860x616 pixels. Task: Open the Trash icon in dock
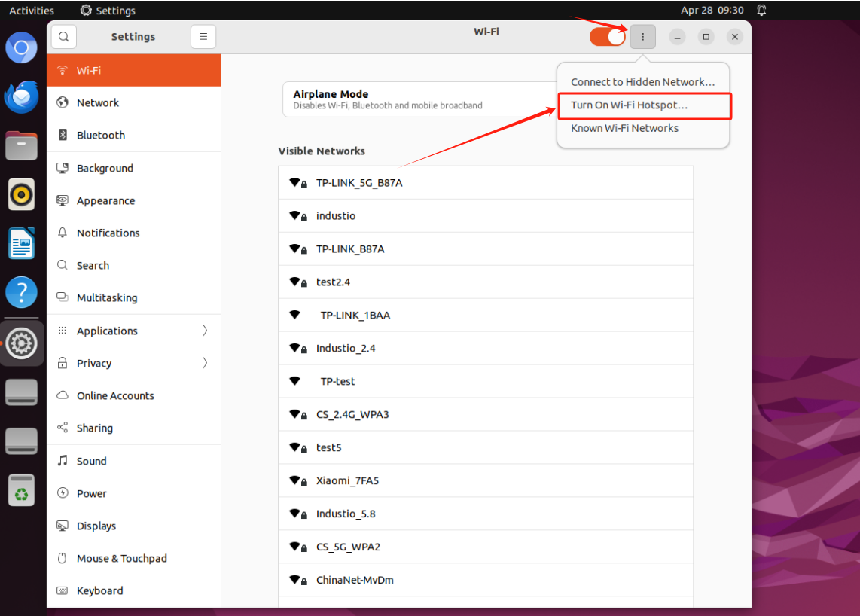coord(22,490)
